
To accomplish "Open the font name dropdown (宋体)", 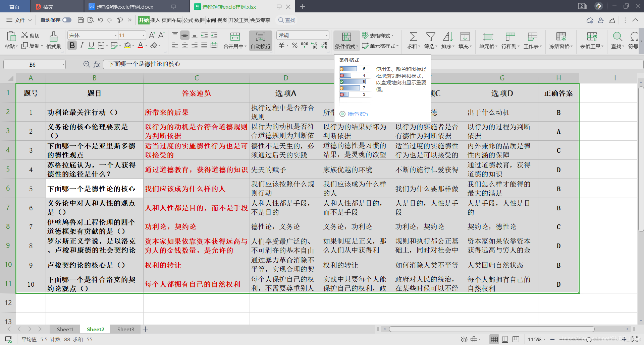I will pyautogui.click(x=116, y=36).
